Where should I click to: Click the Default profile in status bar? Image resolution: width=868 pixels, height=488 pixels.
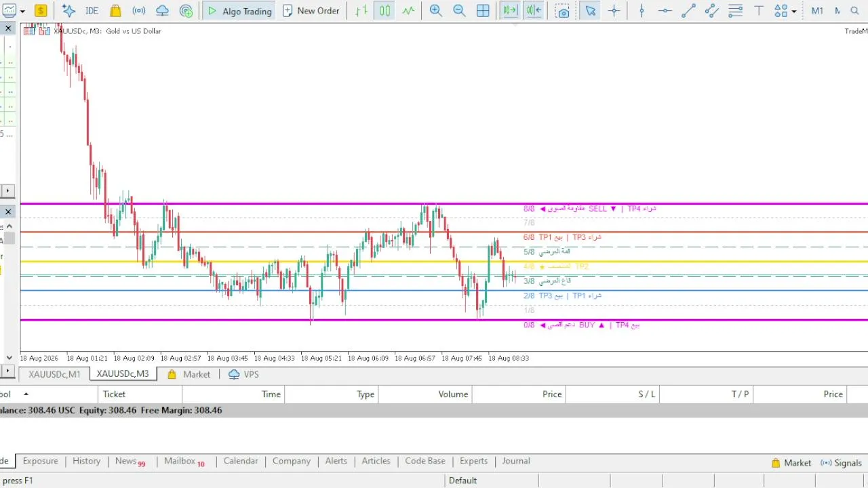click(x=463, y=481)
